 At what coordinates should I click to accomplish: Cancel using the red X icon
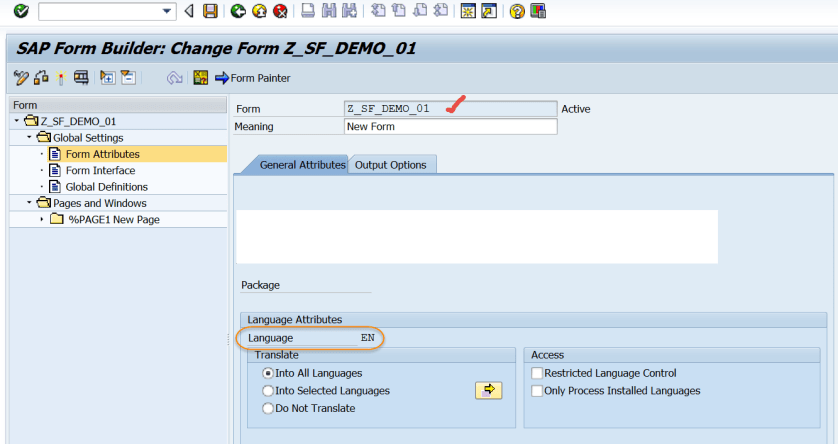coord(281,11)
